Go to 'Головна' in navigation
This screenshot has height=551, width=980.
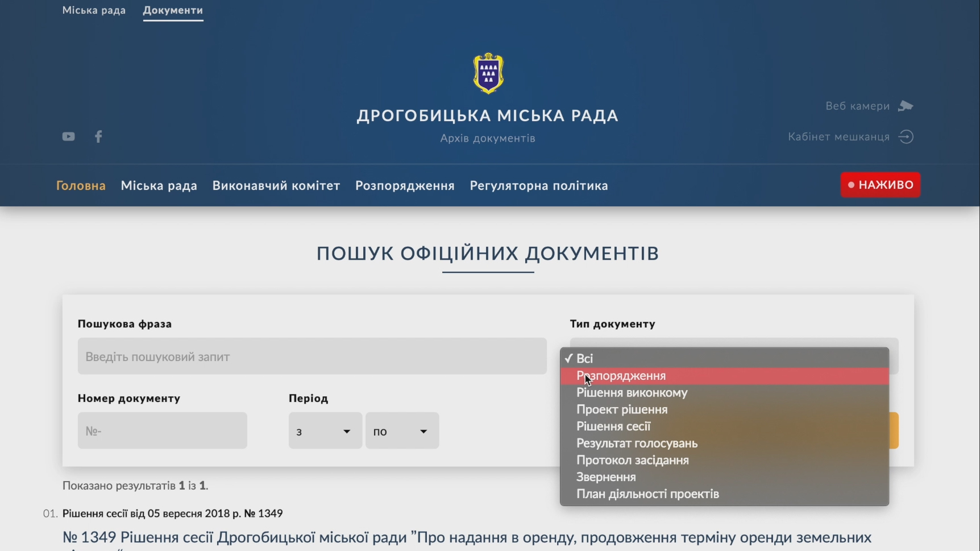81,185
